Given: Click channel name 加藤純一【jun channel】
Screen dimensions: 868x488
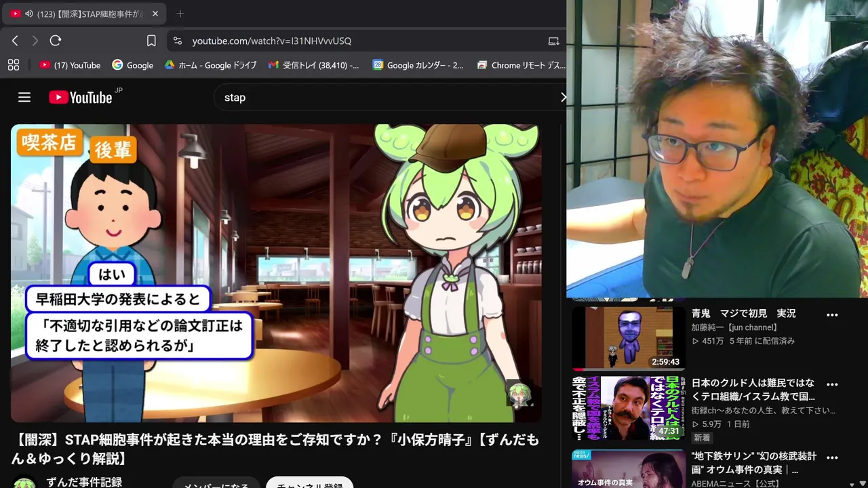Looking at the screenshot, I should tap(734, 327).
